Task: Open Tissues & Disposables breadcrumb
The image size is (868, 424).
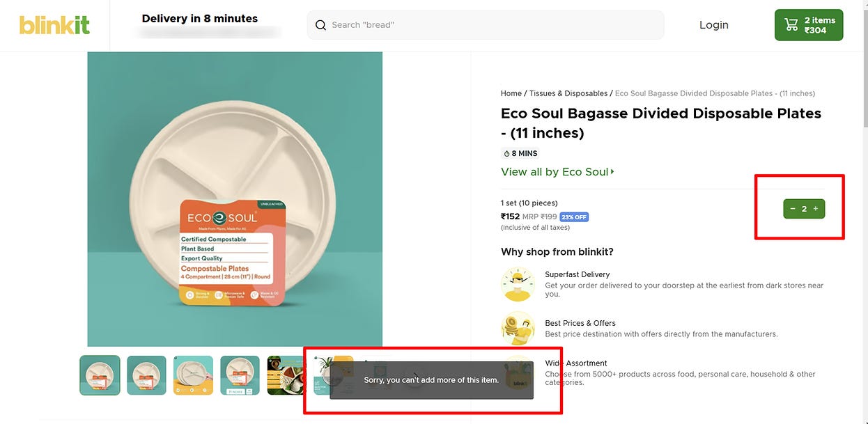Action: [x=568, y=93]
